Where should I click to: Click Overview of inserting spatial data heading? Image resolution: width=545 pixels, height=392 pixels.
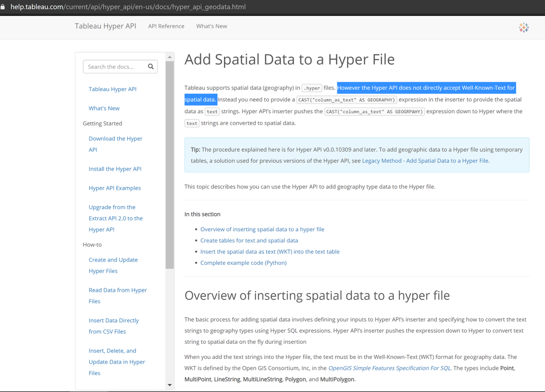point(317,296)
